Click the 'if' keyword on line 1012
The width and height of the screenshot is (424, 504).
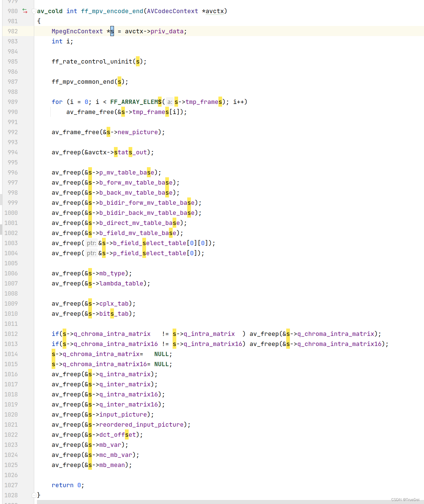[x=55, y=334]
